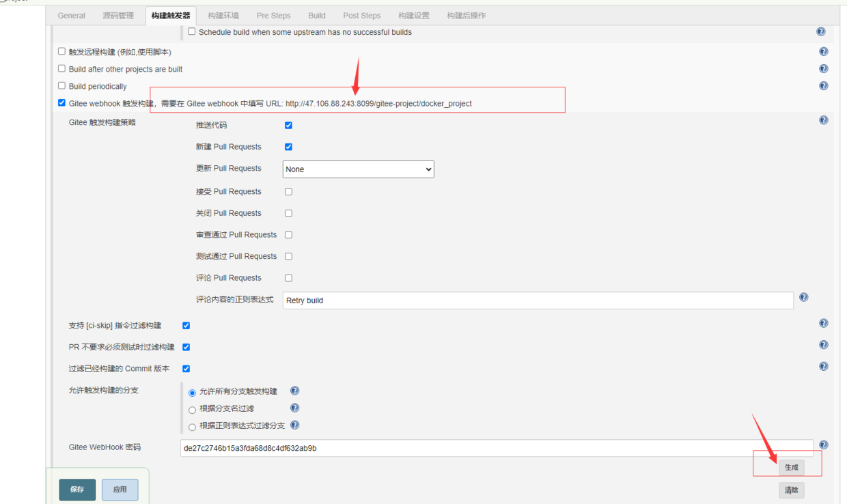
Task: Uncheck 推送代码 checkbox
Action: point(288,126)
